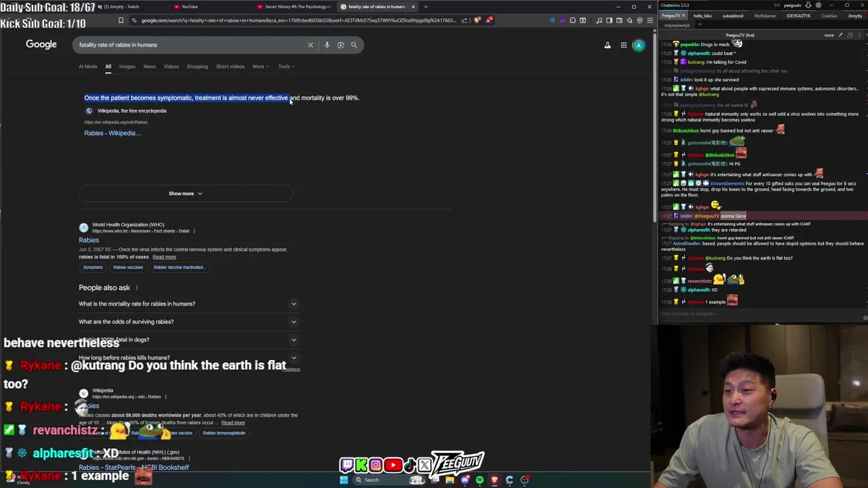Viewport: 868px width, 488px height.
Task: Click the Symptoms chip under WHO result
Action: coord(93,267)
